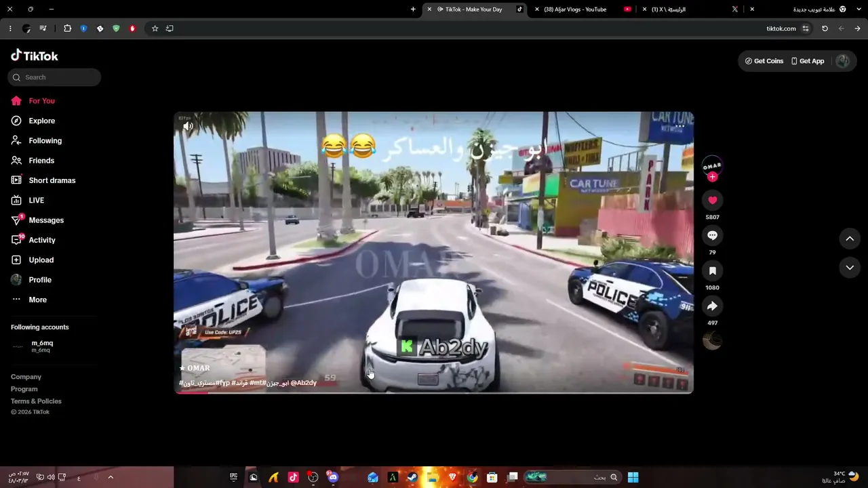
Task: Open the Company footer link
Action: pyautogui.click(x=26, y=377)
